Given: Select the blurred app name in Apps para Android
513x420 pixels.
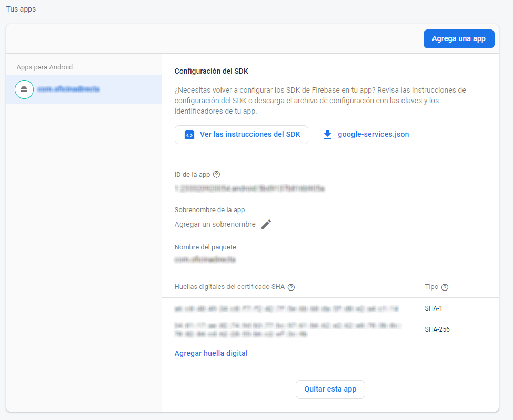Looking at the screenshot, I should tap(68, 89).
